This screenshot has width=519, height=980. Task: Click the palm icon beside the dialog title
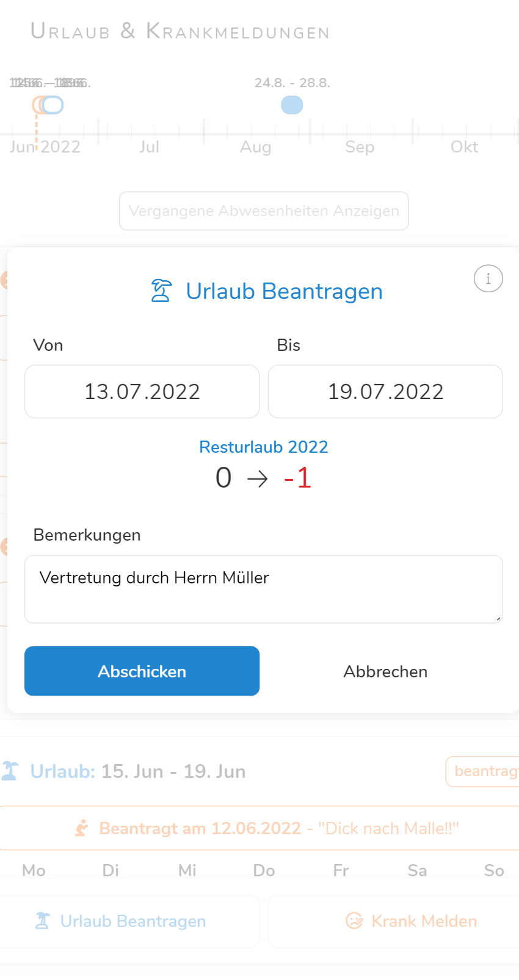click(161, 291)
